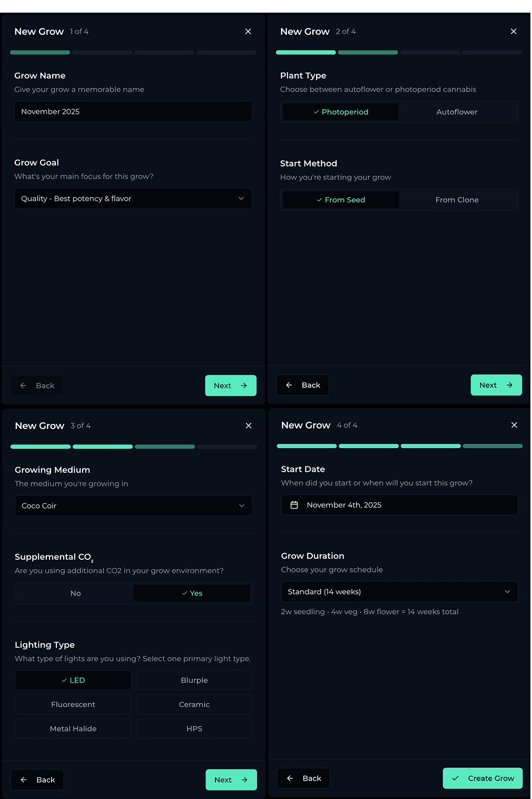This screenshot has width=532, height=799.
Task: Click the 'Grow Duration' heading
Action: click(313, 556)
